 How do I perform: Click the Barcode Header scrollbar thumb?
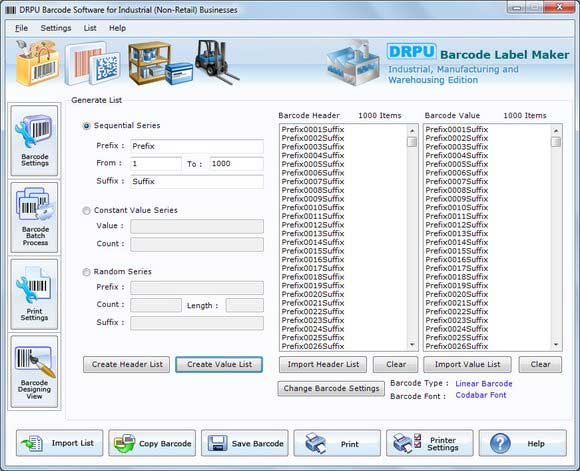coord(412,142)
